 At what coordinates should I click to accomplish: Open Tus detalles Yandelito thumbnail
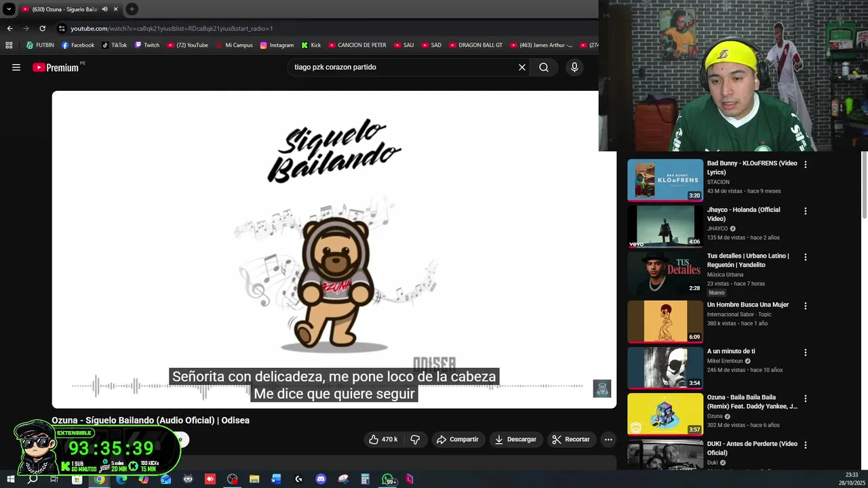665,272
